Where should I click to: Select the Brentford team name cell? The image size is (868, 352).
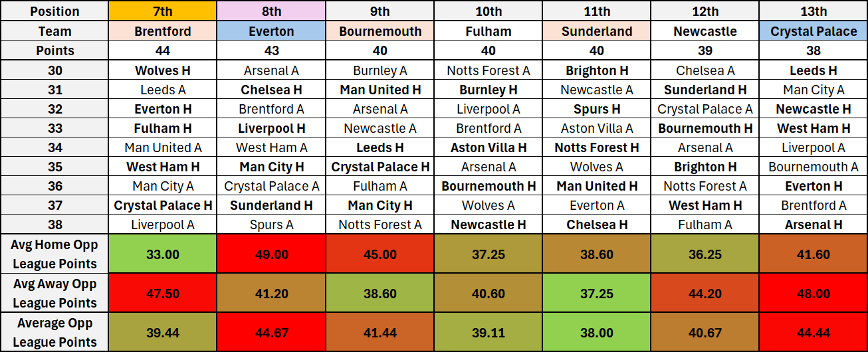[162, 31]
